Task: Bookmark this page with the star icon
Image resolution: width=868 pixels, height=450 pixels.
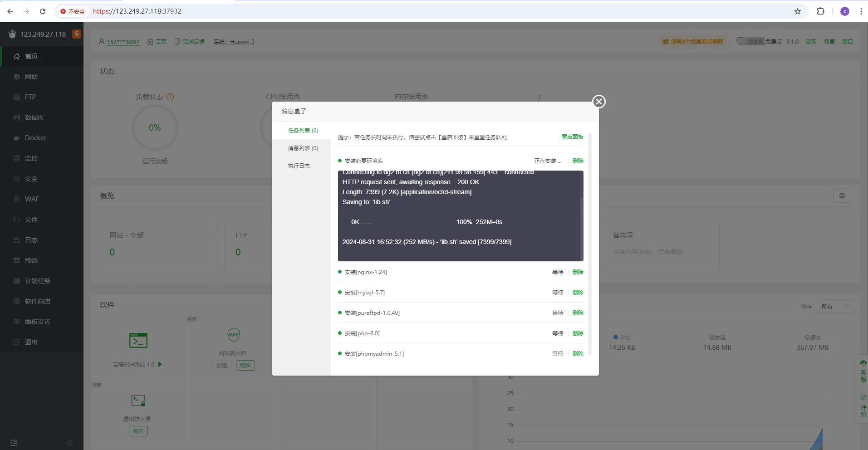Action: 798,11
